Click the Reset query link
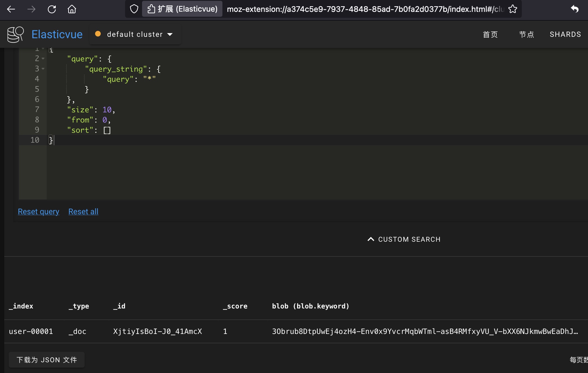This screenshot has width=588, height=373. tap(38, 212)
